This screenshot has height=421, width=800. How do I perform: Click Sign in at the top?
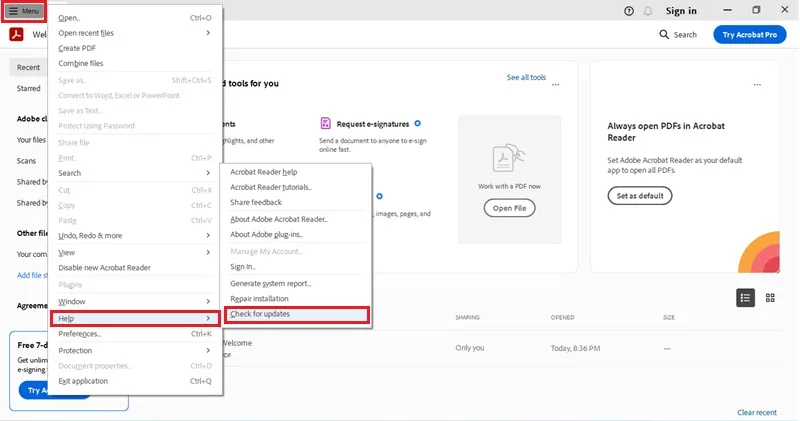coord(681,11)
